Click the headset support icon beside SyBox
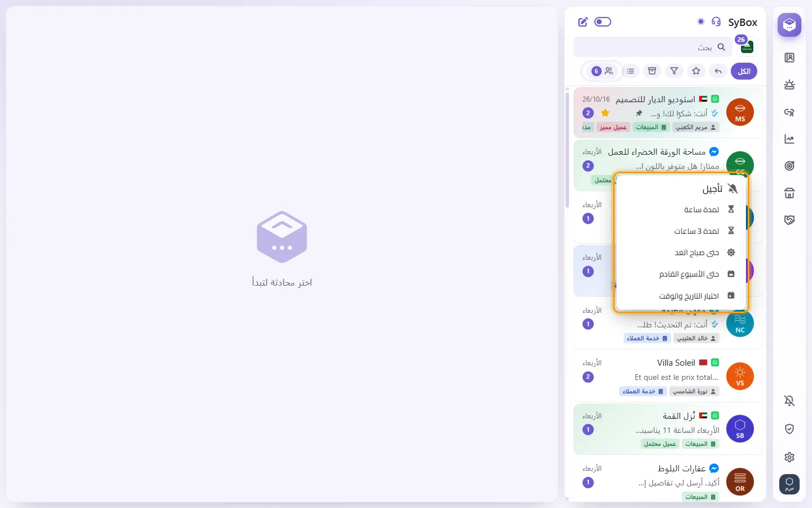 pos(716,21)
